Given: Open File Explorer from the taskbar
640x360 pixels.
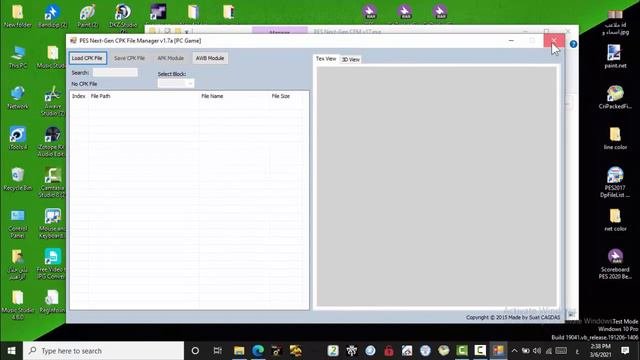Looking at the screenshot, I should point(239,351).
